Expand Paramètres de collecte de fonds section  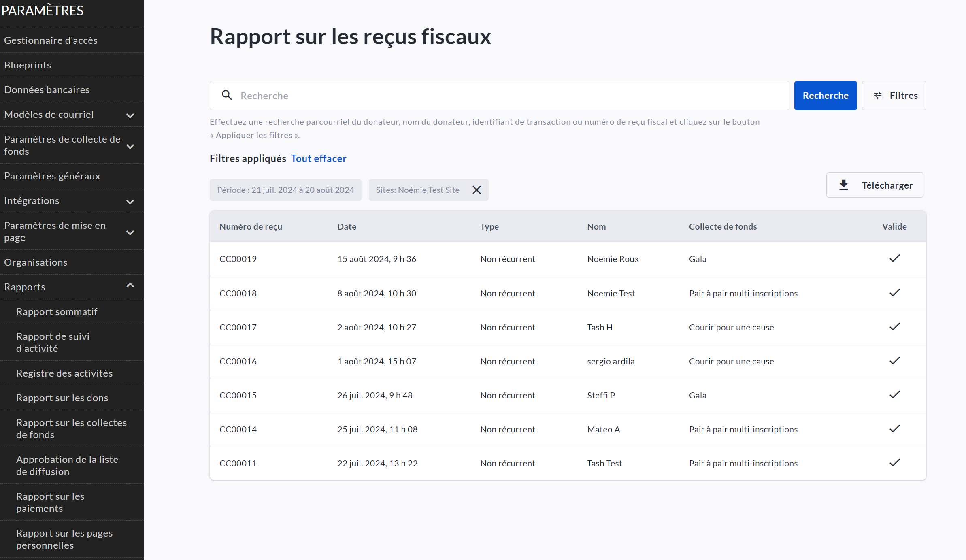pyautogui.click(x=130, y=146)
